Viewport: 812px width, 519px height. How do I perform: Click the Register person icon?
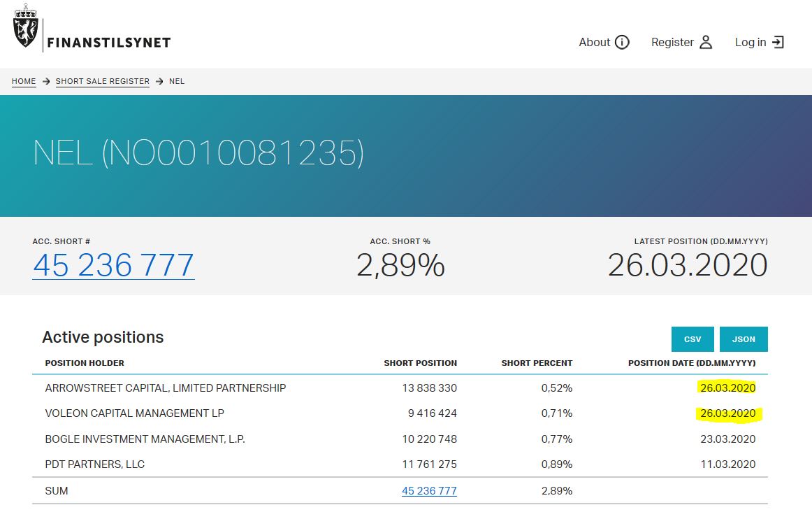[x=706, y=42]
